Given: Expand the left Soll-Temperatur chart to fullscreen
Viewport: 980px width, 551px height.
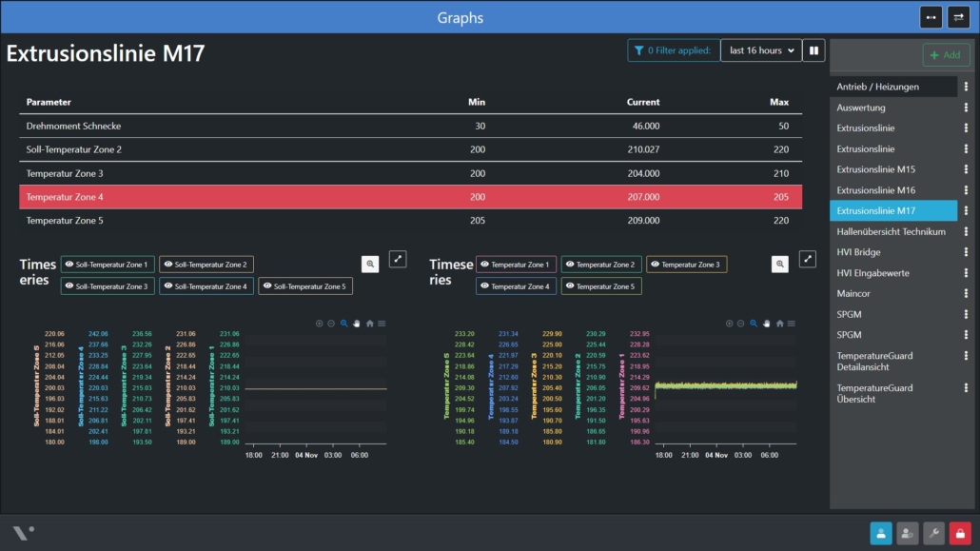Looking at the screenshot, I should point(398,259).
